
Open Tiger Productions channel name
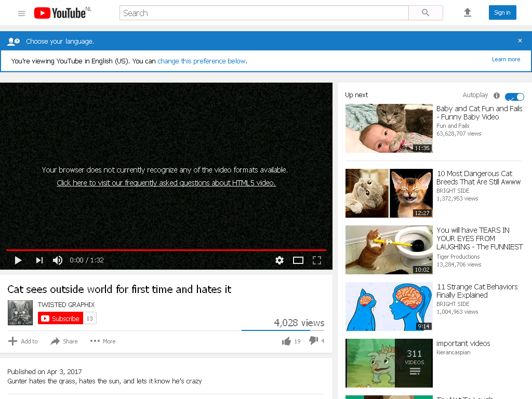[x=458, y=257]
